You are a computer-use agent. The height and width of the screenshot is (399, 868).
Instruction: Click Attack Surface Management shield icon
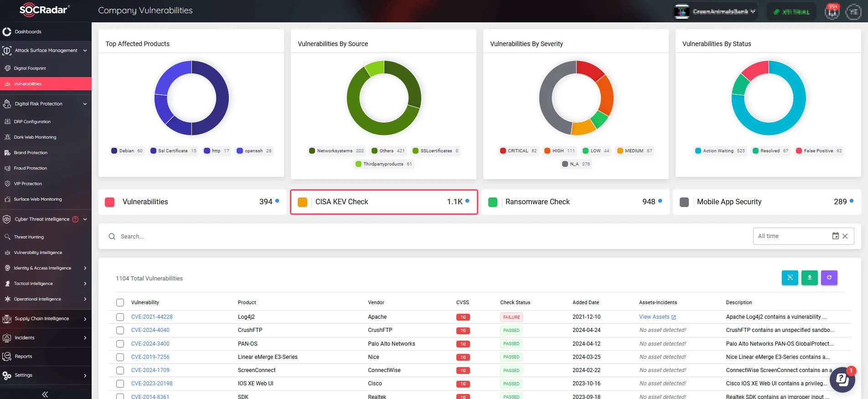[x=7, y=51]
